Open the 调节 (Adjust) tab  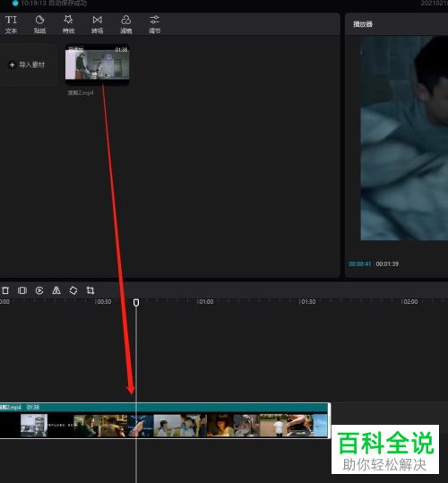click(x=155, y=24)
